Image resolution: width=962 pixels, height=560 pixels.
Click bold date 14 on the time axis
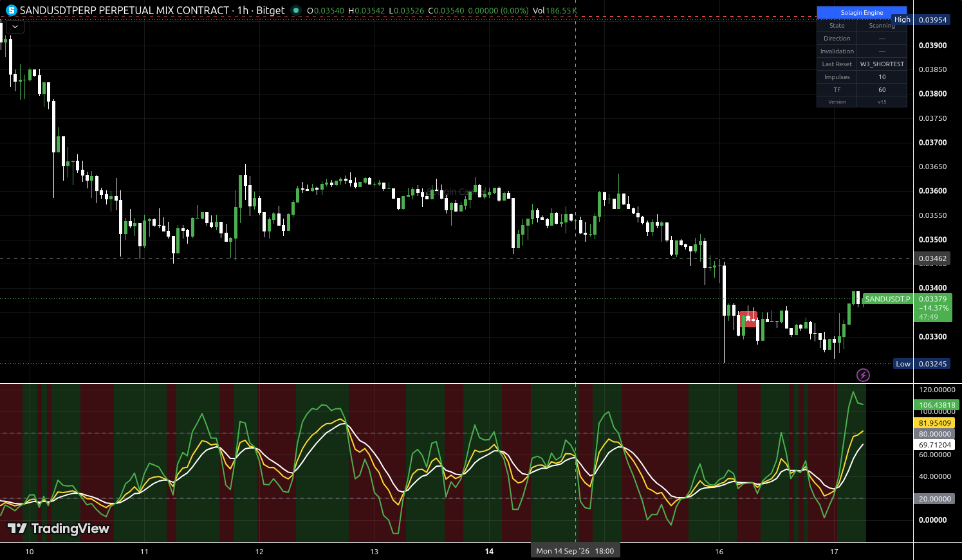tap(489, 552)
